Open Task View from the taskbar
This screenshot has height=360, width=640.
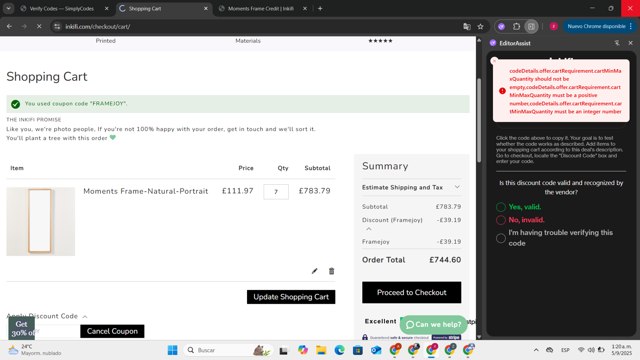coord(284,350)
